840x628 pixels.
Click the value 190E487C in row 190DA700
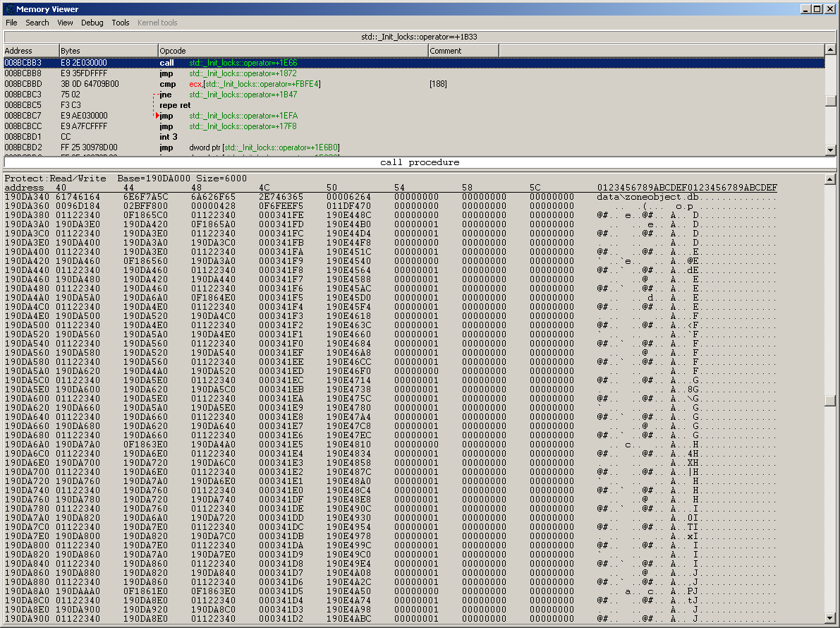(x=348, y=472)
